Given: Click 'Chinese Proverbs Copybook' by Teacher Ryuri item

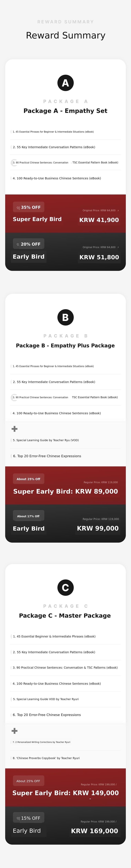Looking at the screenshot, I should 46,758.
